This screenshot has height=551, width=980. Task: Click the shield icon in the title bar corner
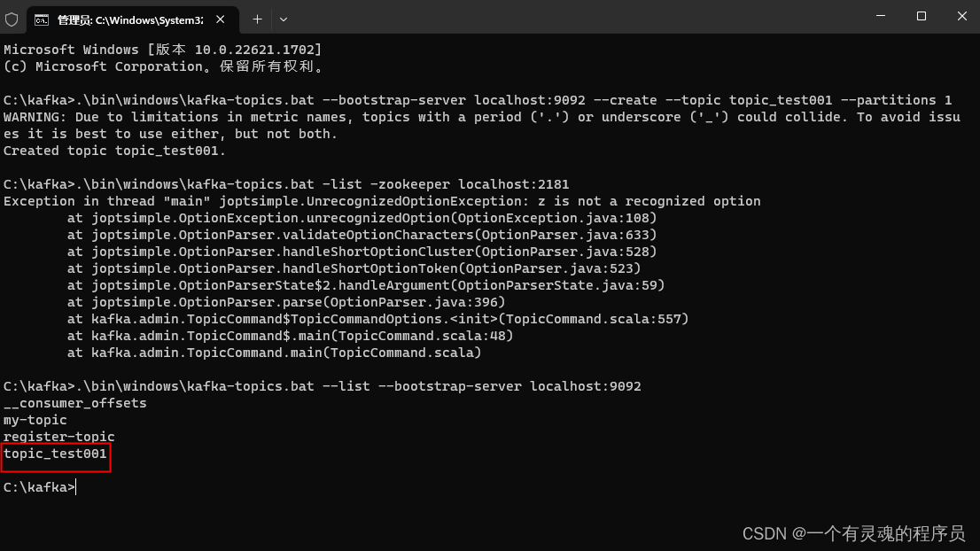click(x=10, y=17)
